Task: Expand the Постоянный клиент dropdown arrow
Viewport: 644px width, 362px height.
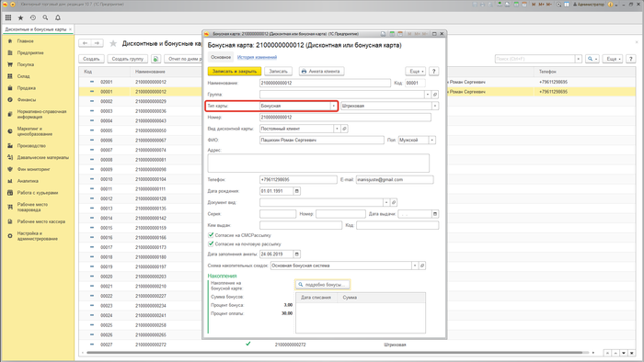Action: pyautogui.click(x=337, y=129)
